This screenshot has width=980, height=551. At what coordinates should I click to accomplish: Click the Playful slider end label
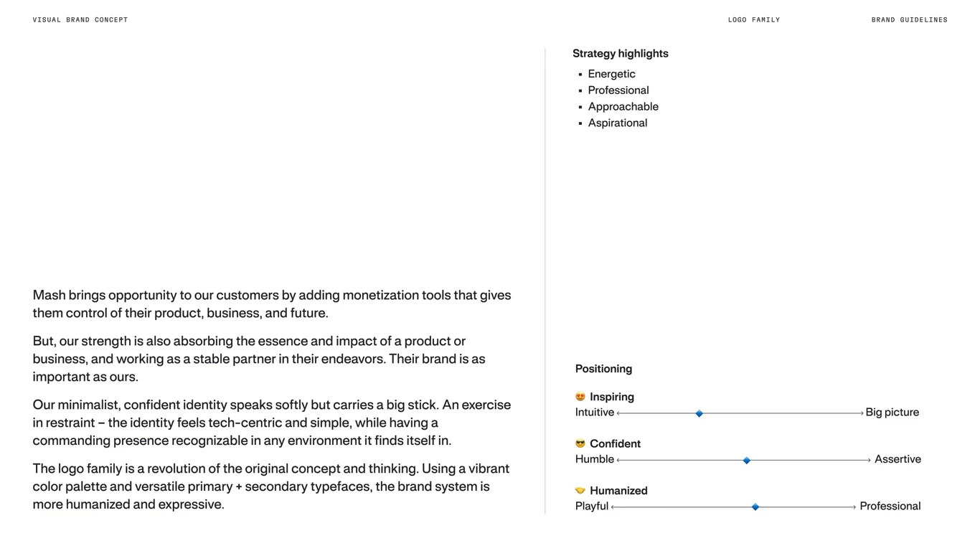pyautogui.click(x=592, y=507)
